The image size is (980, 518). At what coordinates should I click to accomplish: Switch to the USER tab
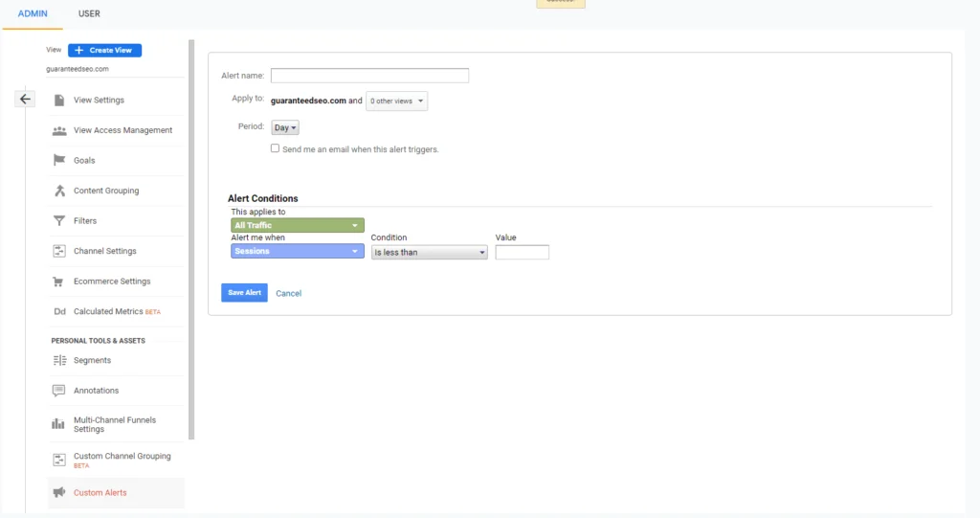click(89, 13)
